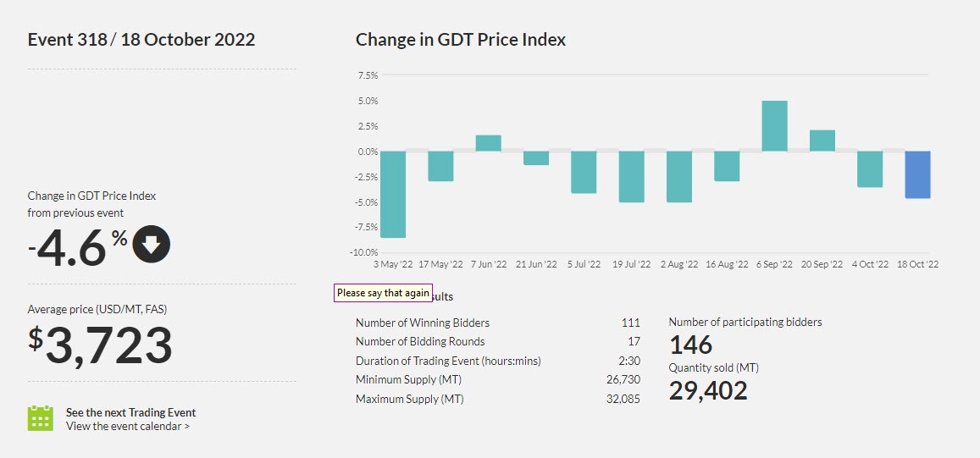
Task: Click the 3 May '22 chart bar
Action: 393,194
